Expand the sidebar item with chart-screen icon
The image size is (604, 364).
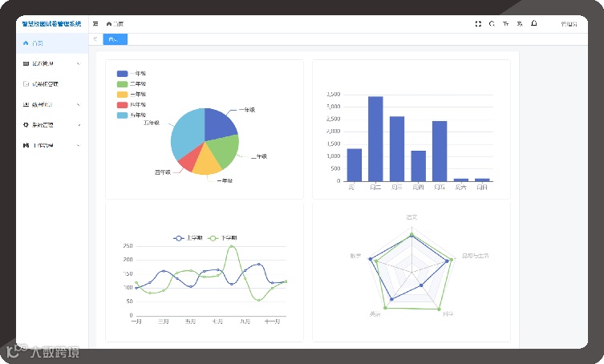coord(52,105)
